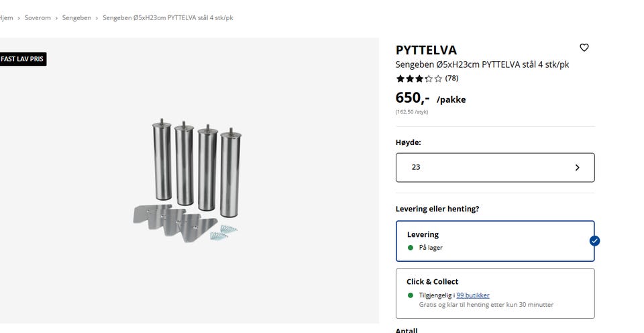Image resolution: width=644 pixels, height=333 pixels.
Task: Click the FAST LAV PRIS badge
Action: [22, 59]
